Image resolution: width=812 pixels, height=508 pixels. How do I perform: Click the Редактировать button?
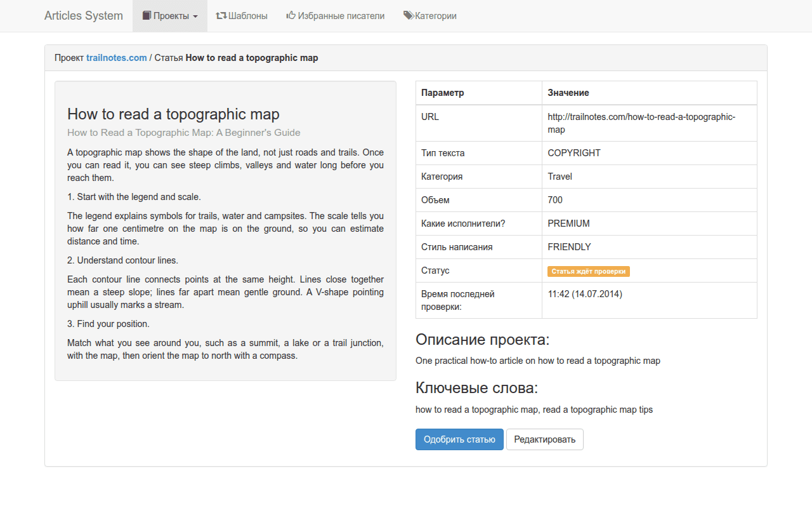coord(545,439)
